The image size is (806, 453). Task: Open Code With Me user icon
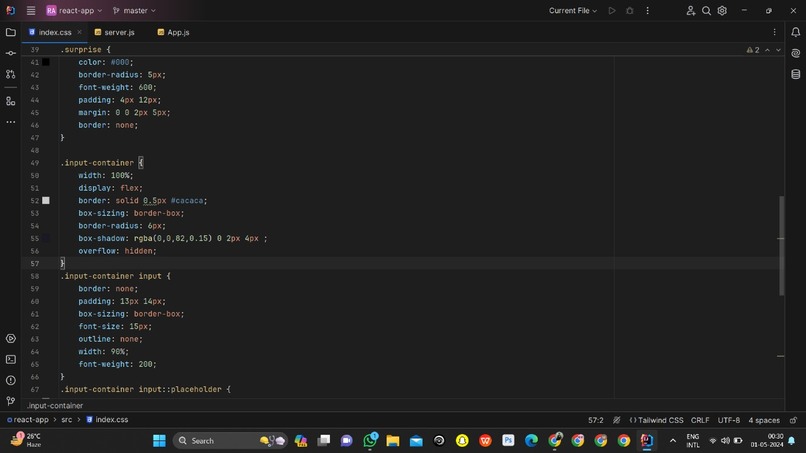tap(691, 10)
